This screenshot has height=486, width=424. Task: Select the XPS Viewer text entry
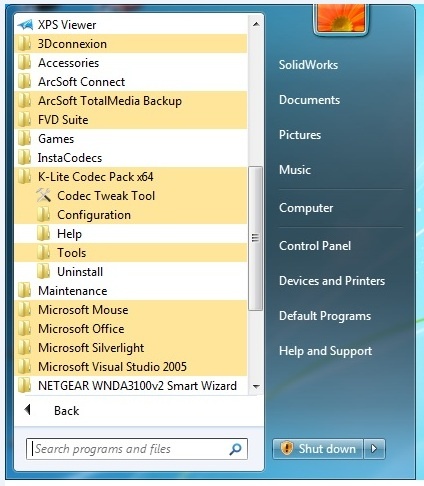coord(67,25)
